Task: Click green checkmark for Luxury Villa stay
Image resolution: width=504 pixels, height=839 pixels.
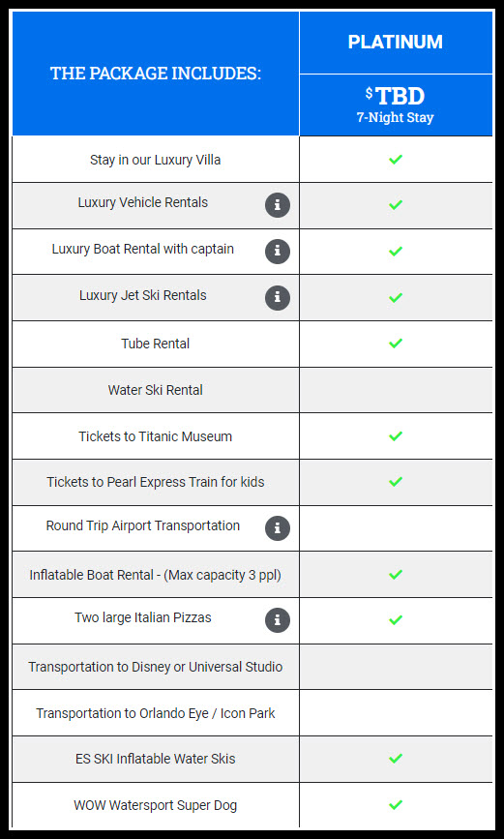Action: [x=396, y=160]
